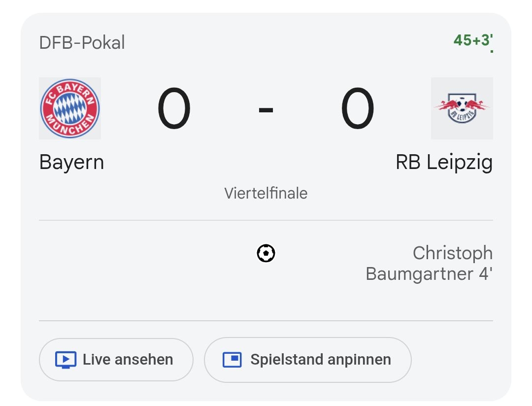532x406 pixels.
Task: Click the Baumgartner 4' goal minute line
Action: click(x=429, y=273)
